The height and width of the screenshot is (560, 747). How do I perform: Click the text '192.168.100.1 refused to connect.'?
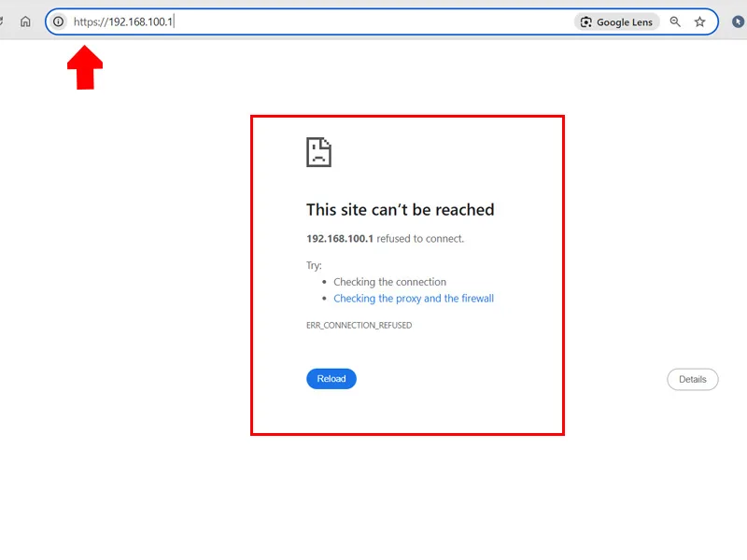click(385, 239)
